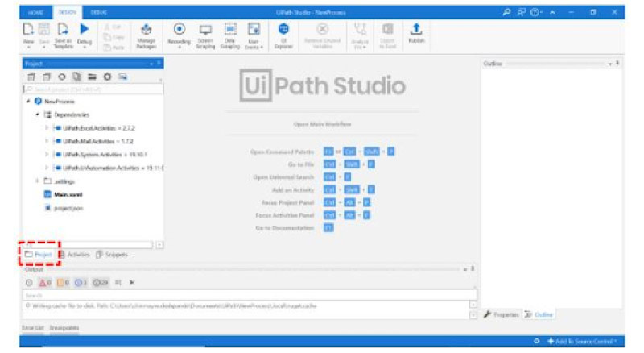Toggle error messages filter in Output
Screen dimensions: 644x353
click(45, 283)
